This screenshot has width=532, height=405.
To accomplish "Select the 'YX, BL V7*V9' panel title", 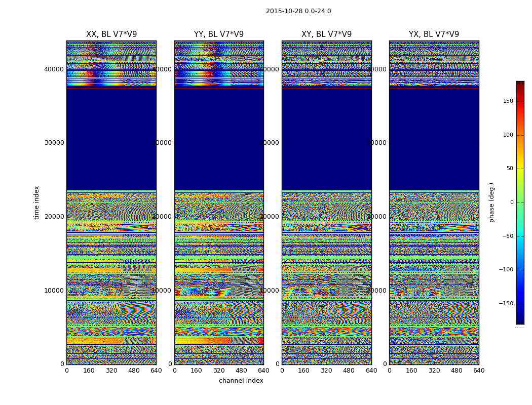I will pyautogui.click(x=434, y=34).
